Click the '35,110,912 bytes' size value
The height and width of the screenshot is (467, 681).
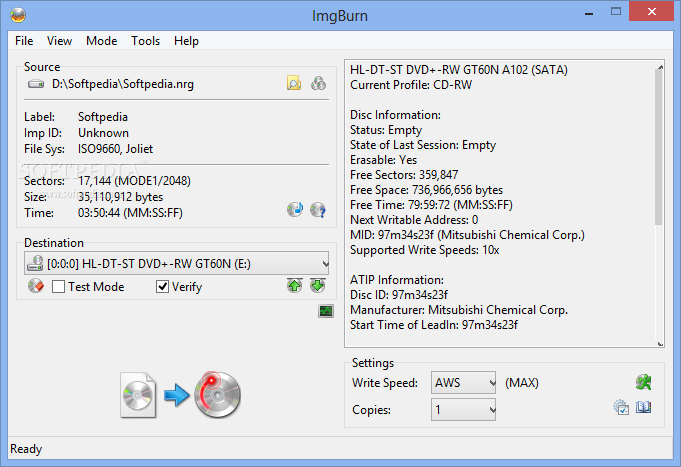coord(120,197)
